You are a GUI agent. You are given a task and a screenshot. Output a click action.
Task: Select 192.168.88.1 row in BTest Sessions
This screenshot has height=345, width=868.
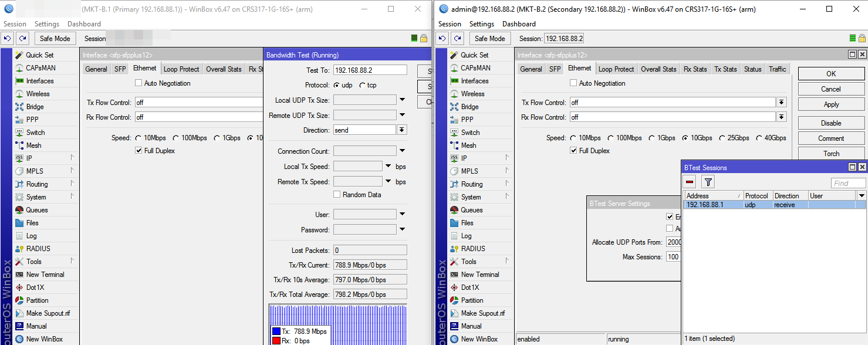[x=775, y=205]
